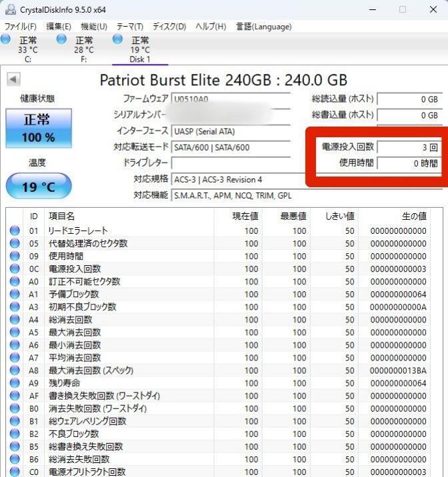
Task: Open the テーマ(T) menu
Action: tap(130, 27)
